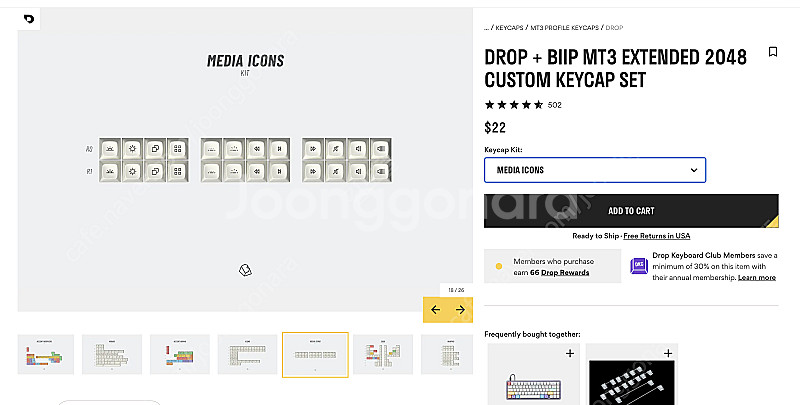800x405 pixels.
Task: Click Learn more about membership
Action: click(x=757, y=277)
